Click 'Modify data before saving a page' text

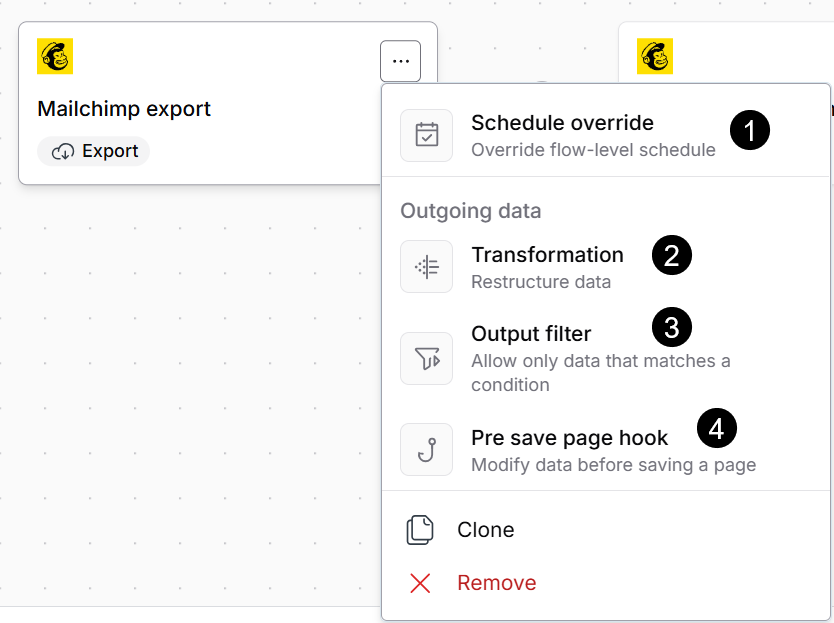tap(613, 465)
